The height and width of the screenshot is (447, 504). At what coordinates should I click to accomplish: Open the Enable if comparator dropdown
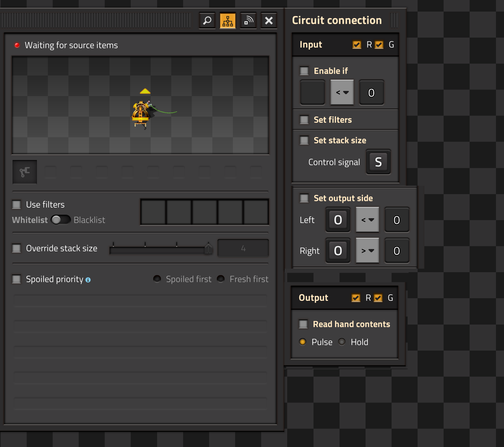coord(342,93)
